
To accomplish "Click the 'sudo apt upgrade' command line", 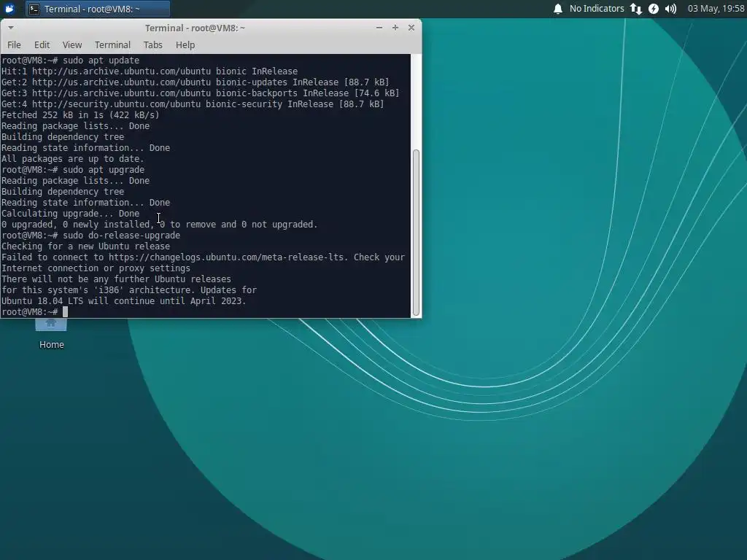I will [x=73, y=170].
